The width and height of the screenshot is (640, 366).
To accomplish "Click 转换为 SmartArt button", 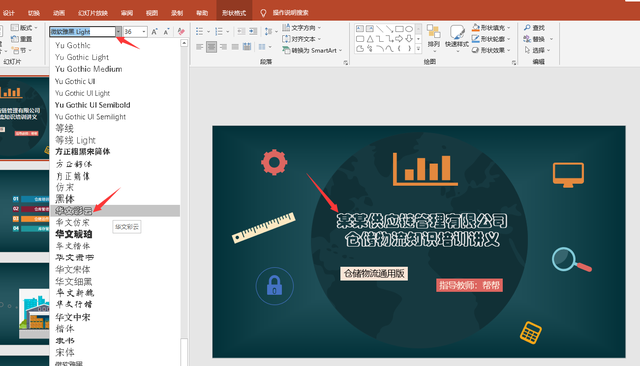I will [x=312, y=50].
